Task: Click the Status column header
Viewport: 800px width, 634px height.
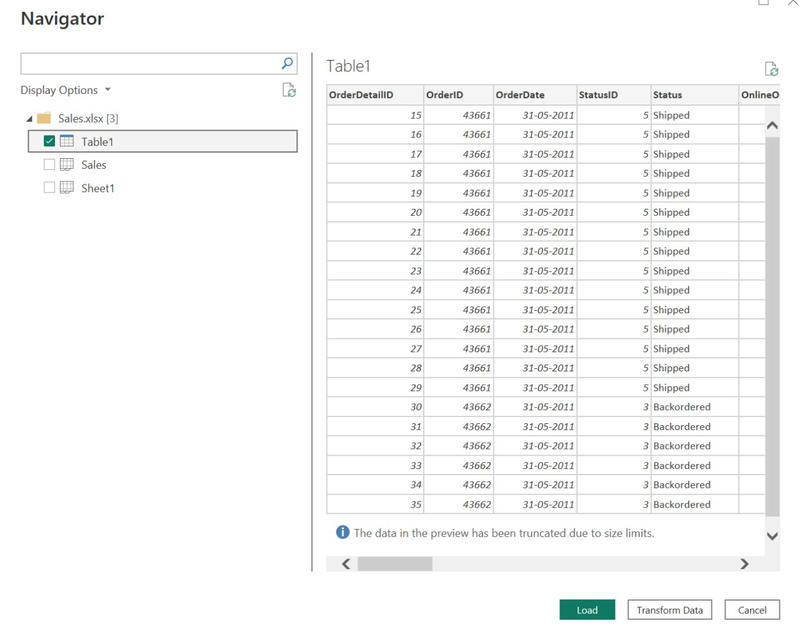Action: 694,95
